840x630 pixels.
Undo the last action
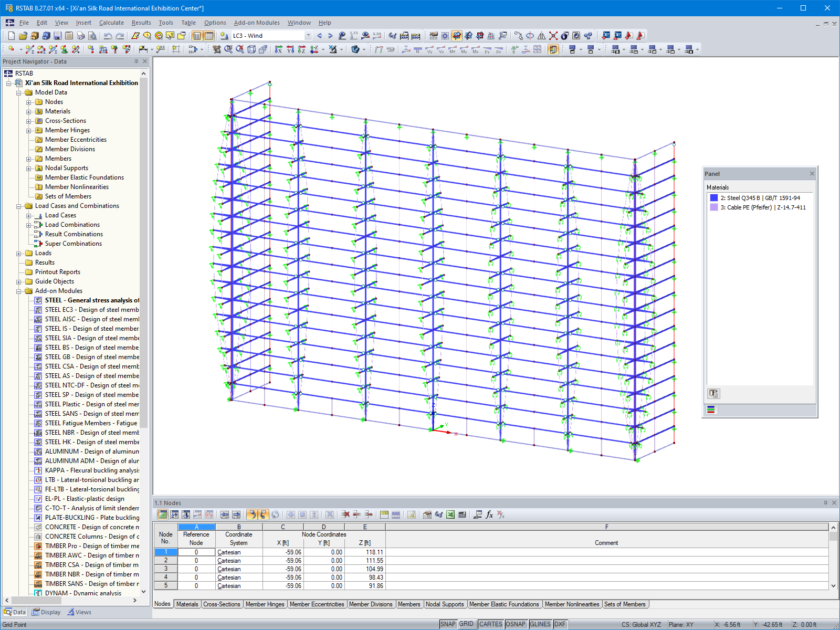108,36
